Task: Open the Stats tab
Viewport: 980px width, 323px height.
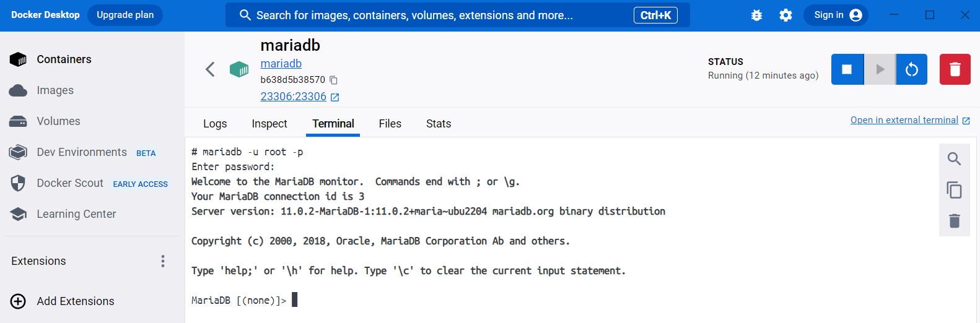Action: coord(439,124)
